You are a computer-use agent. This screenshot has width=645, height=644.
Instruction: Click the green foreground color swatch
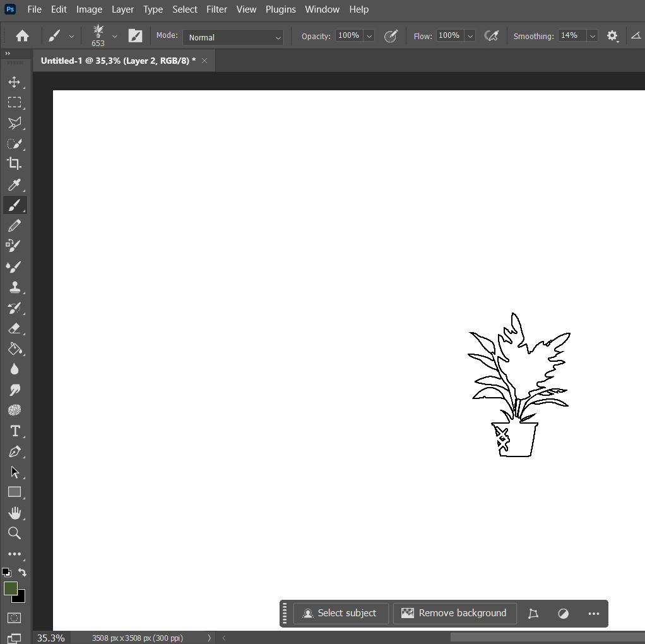click(11, 588)
